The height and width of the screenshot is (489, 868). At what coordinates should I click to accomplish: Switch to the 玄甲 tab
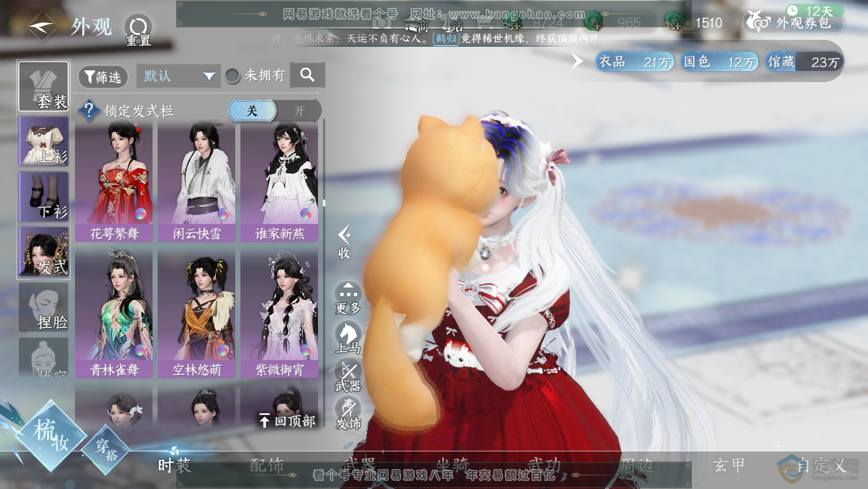point(729,465)
